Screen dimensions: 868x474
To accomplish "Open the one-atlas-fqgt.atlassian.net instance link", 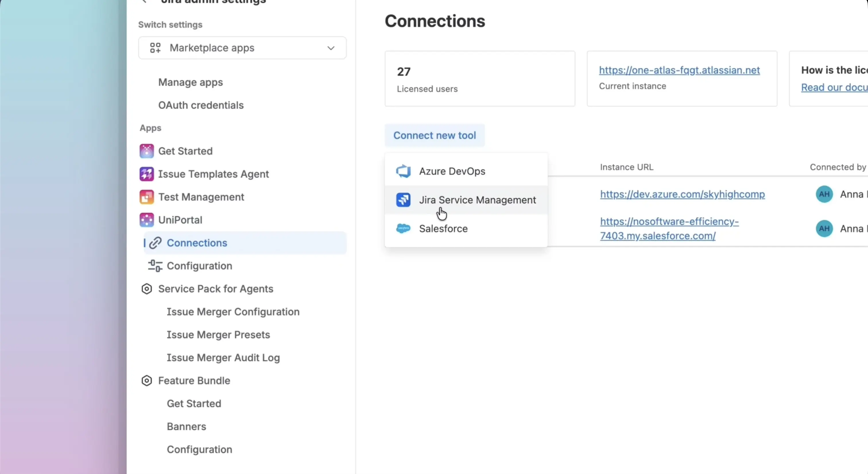I will [x=679, y=70].
